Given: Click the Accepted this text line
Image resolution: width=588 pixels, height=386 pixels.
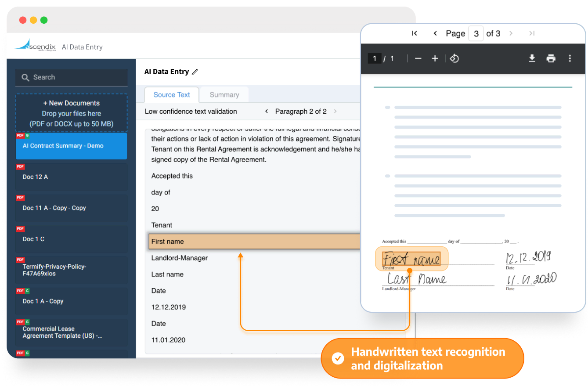Looking at the screenshot, I should tap(172, 176).
